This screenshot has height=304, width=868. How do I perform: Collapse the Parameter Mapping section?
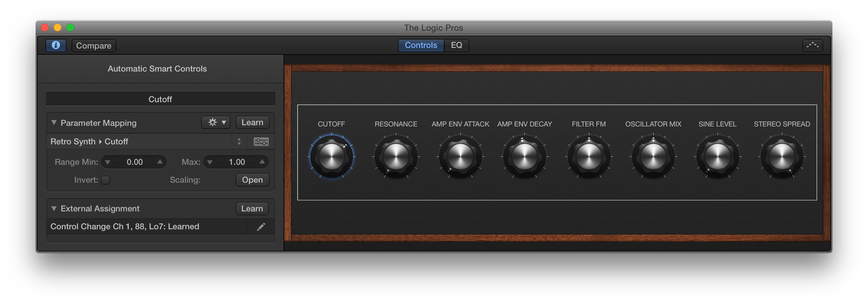[54, 123]
